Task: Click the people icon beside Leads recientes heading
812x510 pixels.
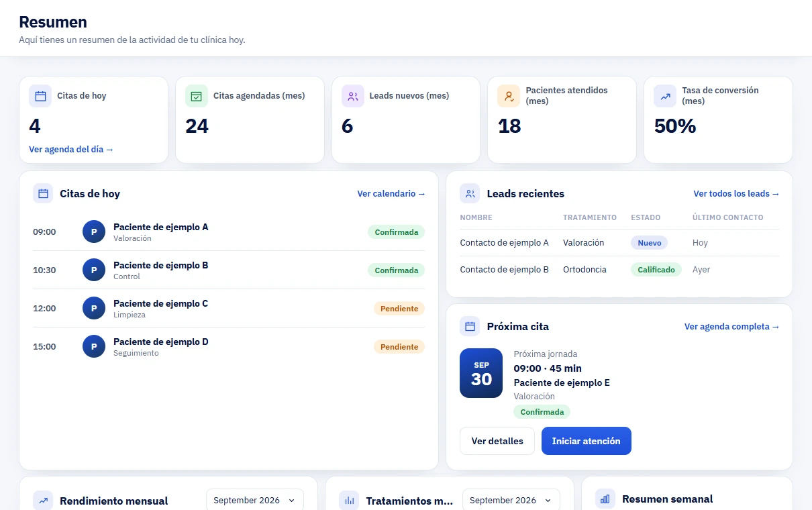Action: (470, 194)
